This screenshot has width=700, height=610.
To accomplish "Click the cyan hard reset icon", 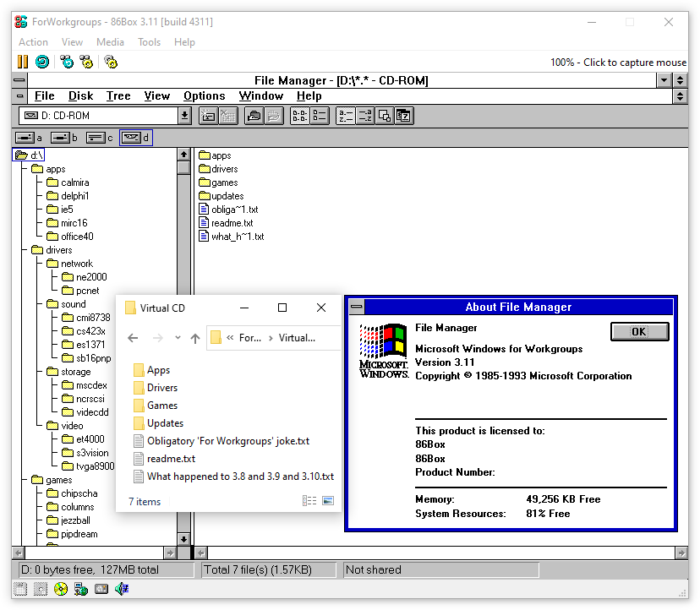I will (x=42, y=62).
